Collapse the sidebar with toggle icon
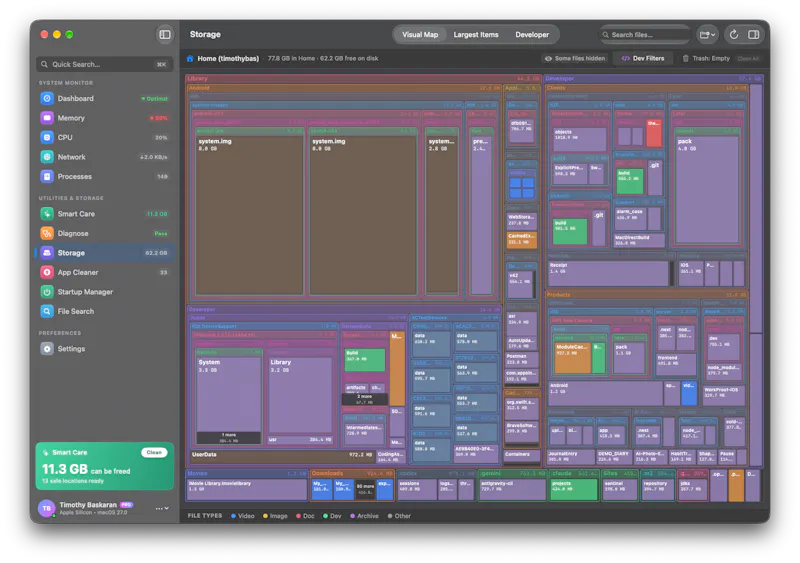 point(165,35)
